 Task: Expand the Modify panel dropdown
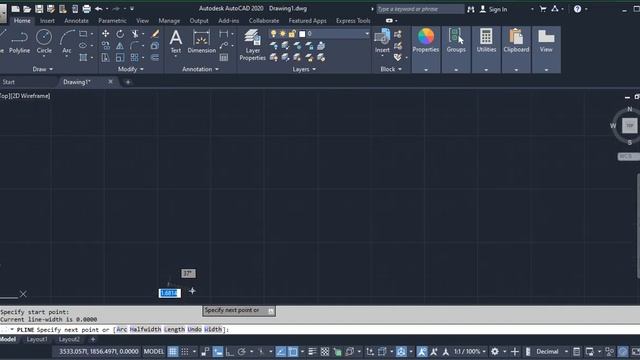pos(131,69)
